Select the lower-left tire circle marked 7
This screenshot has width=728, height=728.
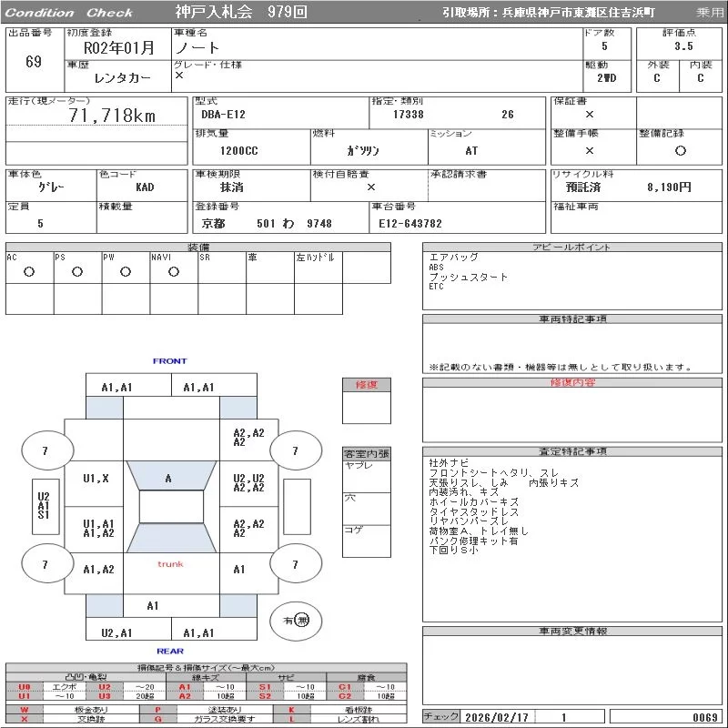pyautogui.click(x=45, y=565)
